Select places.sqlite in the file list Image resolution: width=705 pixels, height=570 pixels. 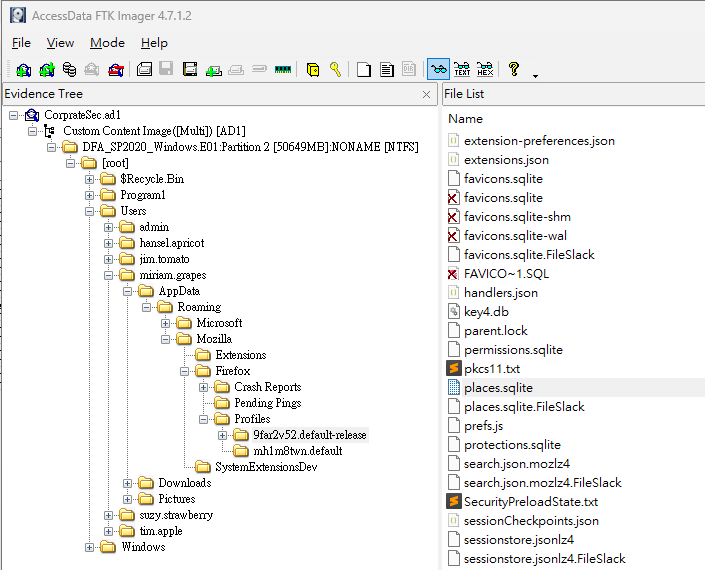point(498,387)
